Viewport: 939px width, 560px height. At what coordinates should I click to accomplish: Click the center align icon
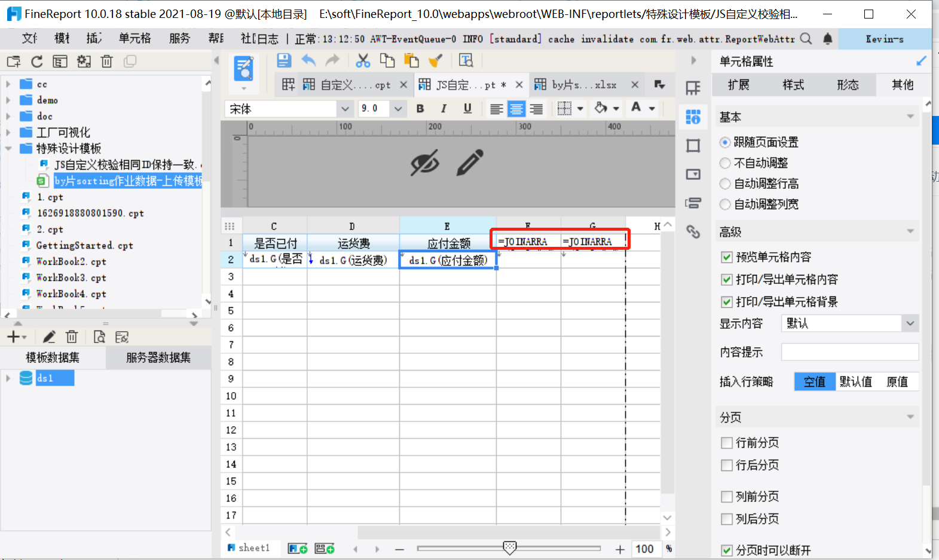pos(516,109)
